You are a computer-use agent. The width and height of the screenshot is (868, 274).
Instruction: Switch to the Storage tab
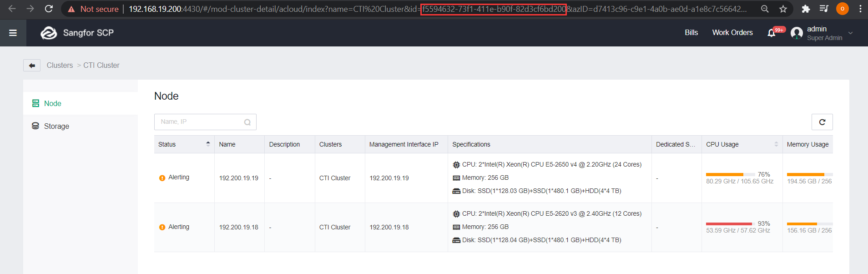[x=56, y=127]
